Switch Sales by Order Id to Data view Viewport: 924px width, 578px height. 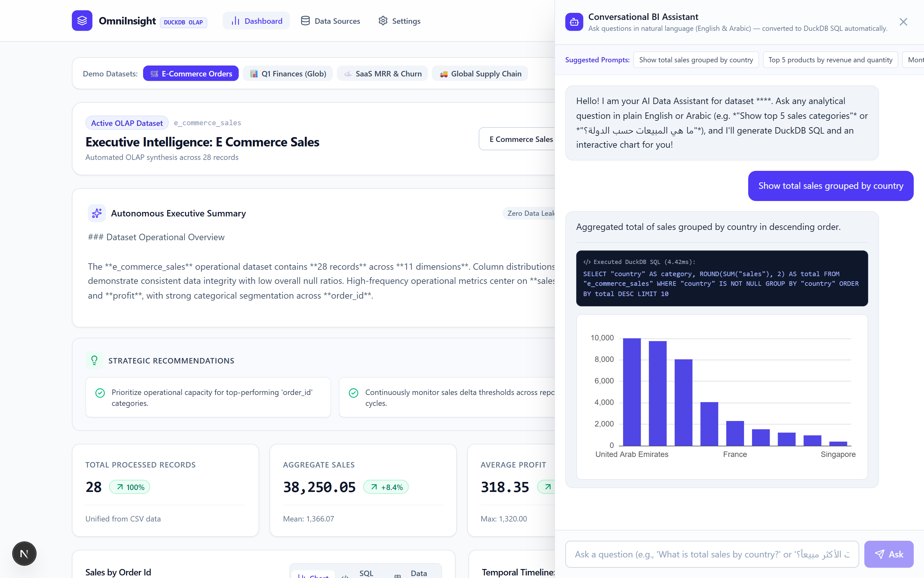coord(411,573)
